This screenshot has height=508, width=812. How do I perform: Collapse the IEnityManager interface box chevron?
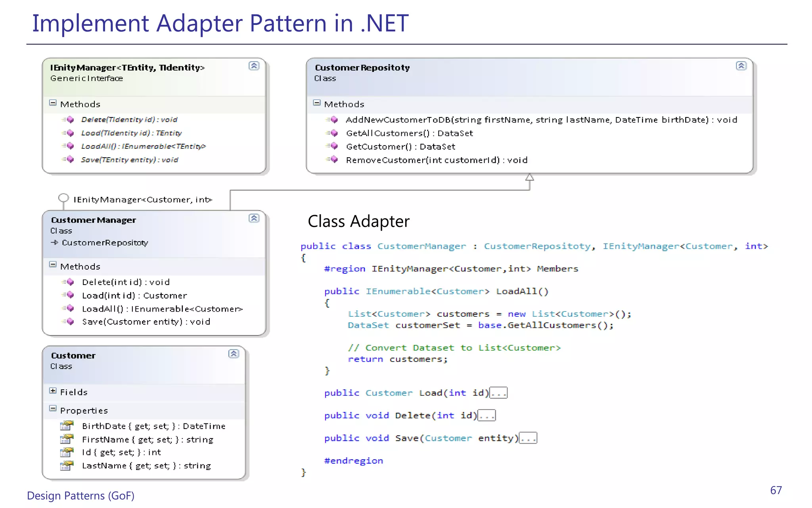coord(254,66)
